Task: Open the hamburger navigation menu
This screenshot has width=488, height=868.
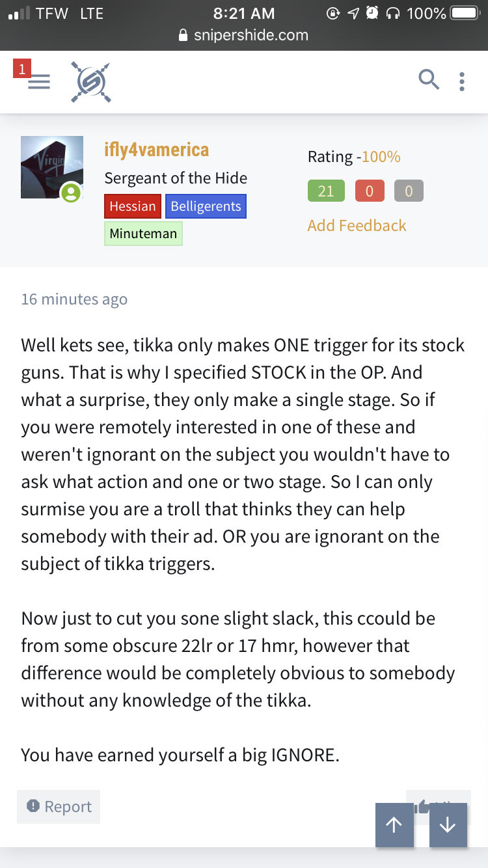Action: tap(39, 82)
